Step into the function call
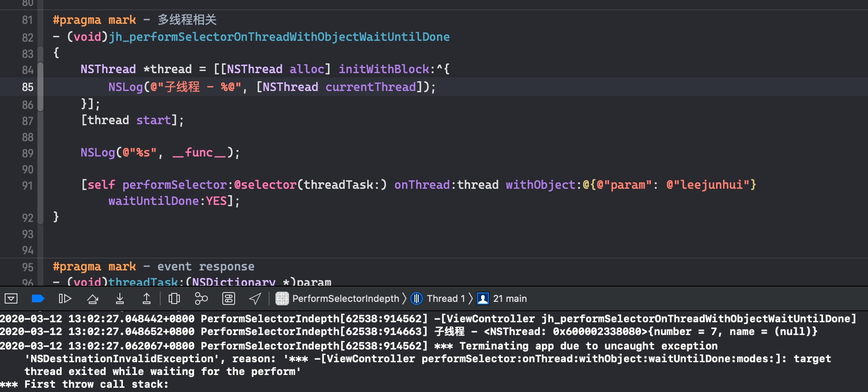Viewport: 868px width, 392px height. (x=120, y=298)
